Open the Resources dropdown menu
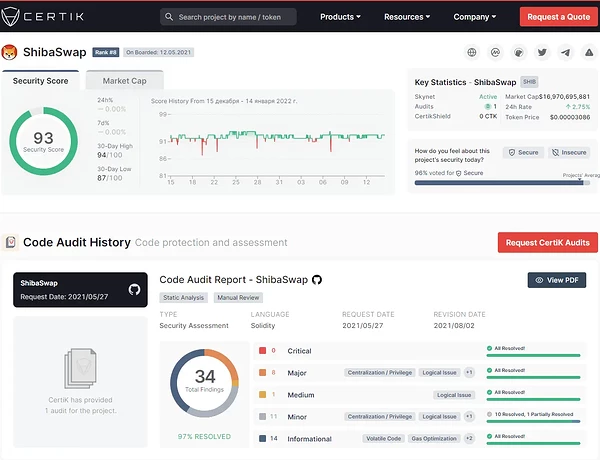Image resolution: width=600 pixels, height=460 pixels. (407, 17)
